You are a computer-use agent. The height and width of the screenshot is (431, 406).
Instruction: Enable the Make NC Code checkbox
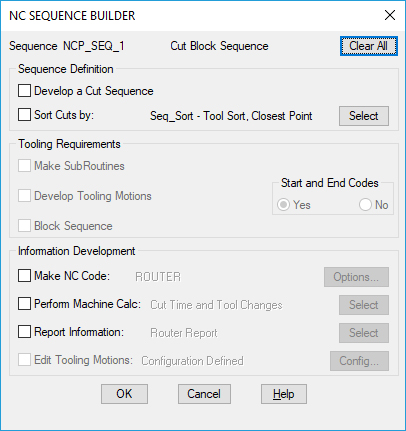point(24,276)
